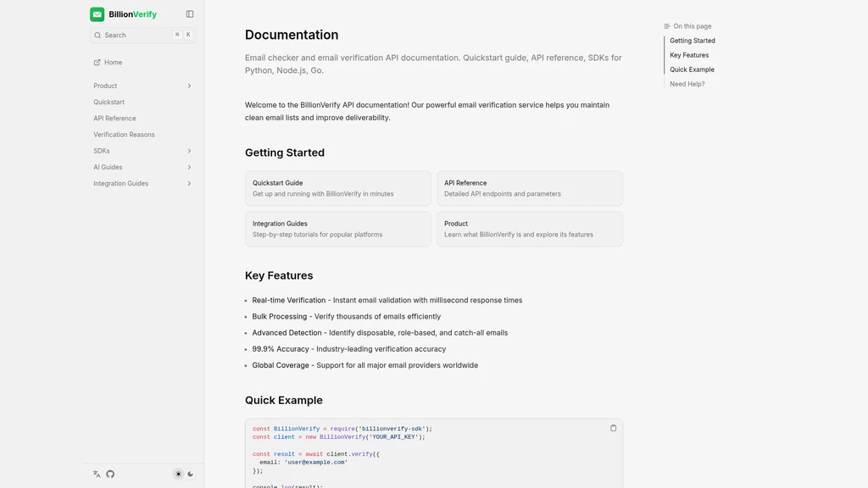This screenshot has height=488, width=868.
Task: Copy code with the clipboard icon
Action: (x=614, y=428)
